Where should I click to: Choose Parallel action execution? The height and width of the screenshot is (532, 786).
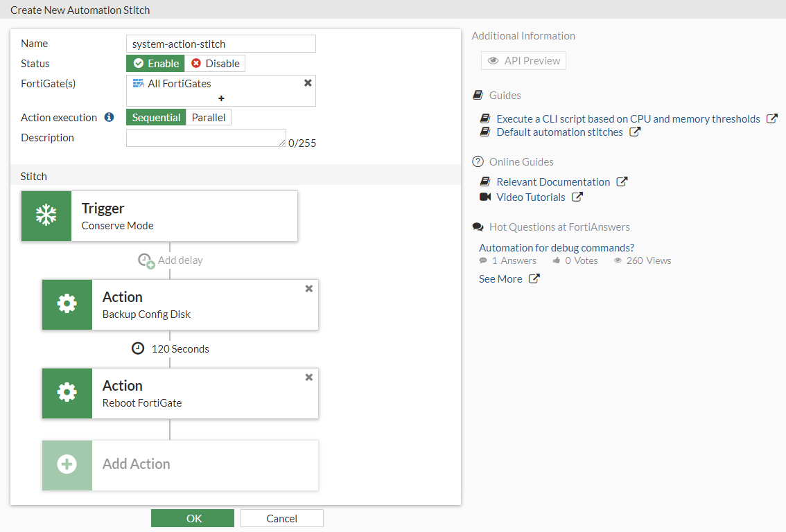[209, 118]
